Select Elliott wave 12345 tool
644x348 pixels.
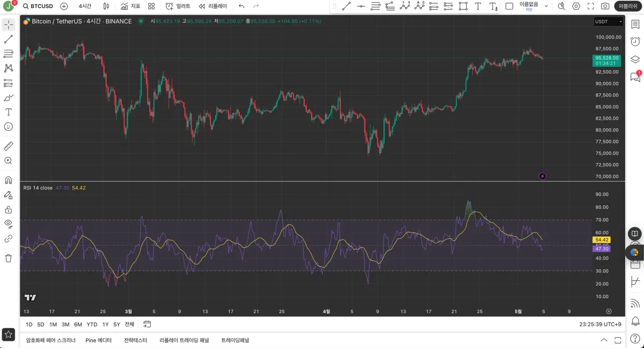(405, 6)
